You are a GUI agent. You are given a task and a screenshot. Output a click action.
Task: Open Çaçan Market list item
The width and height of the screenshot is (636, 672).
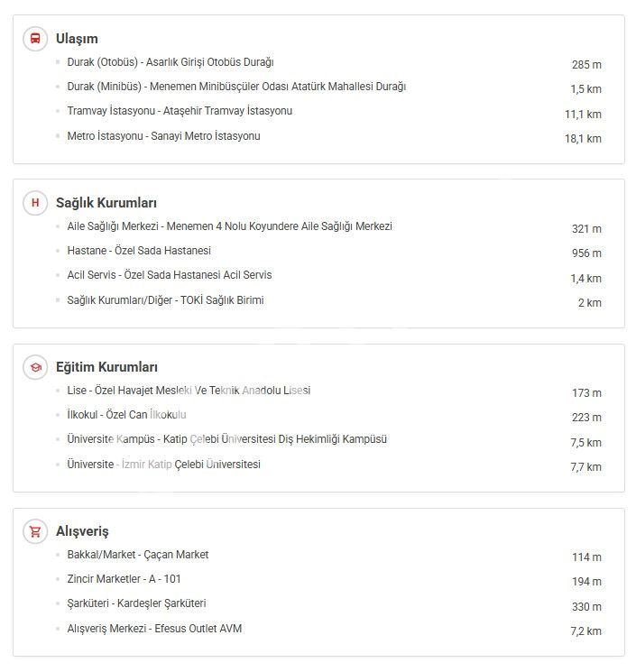coord(138,555)
